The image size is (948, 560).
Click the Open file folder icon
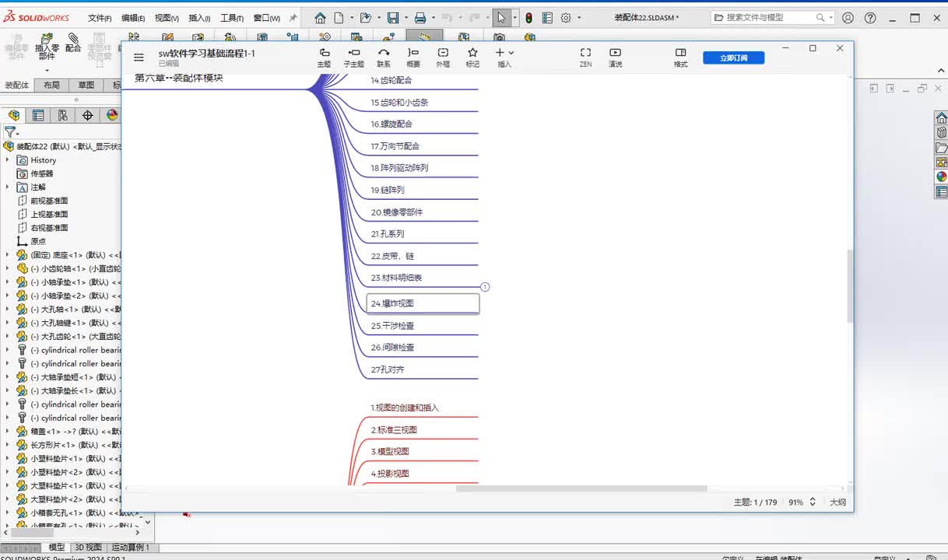[x=367, y=18]
